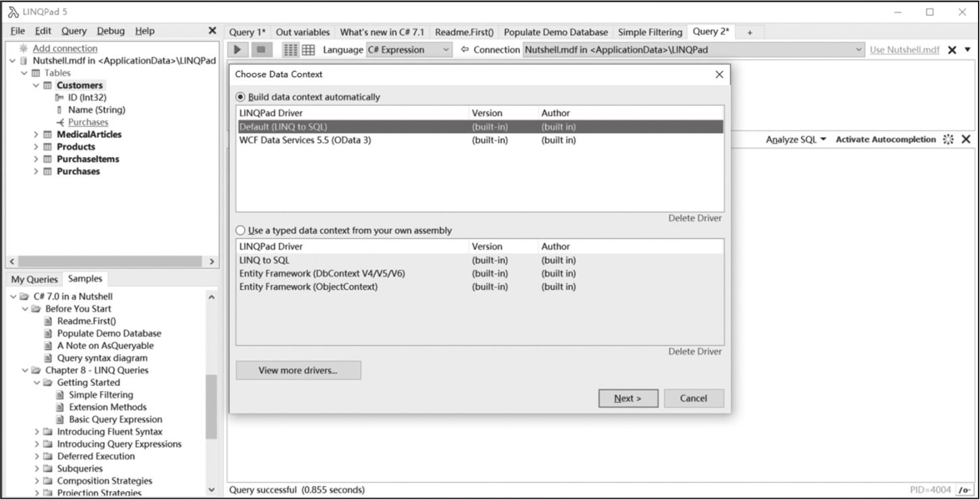Select Entity Framework (ObjectContext) driver
This screenshot has height=500, width=980.
(x=480, y=286)
